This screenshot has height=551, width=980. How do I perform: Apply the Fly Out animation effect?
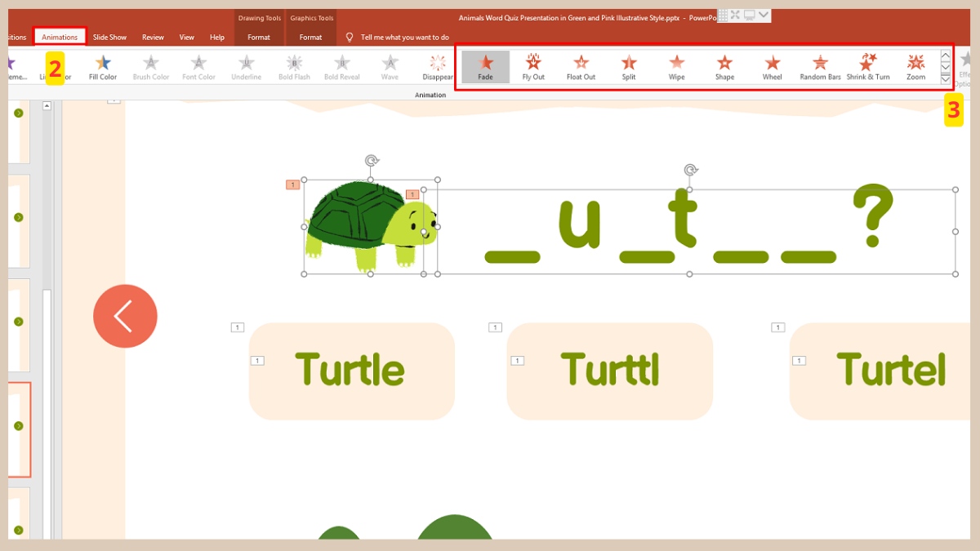(533, 66)
